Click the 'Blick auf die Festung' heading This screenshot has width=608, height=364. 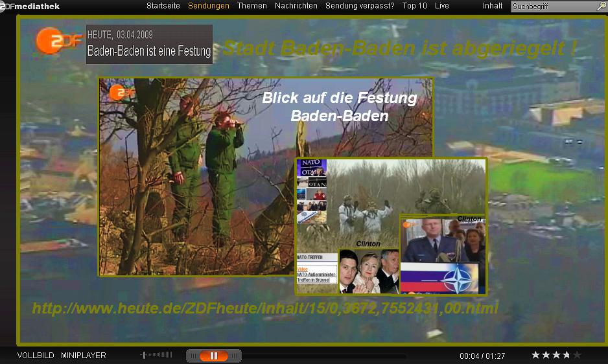[339, 107]
